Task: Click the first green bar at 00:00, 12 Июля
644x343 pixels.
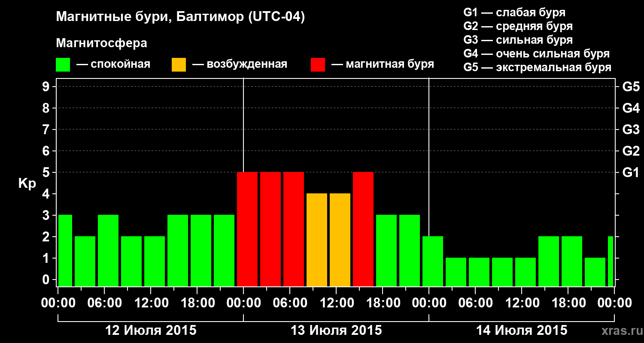Action: [65, 251]
